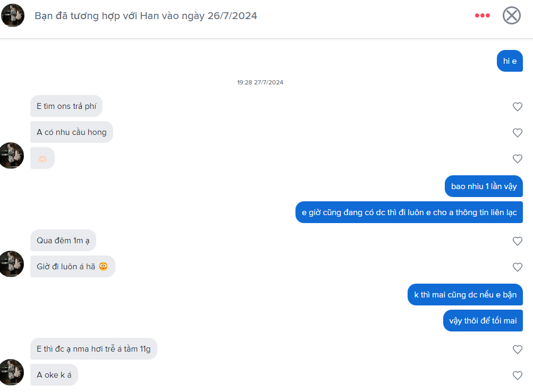533x392 pixels.
Task: Like the "A có nhu cầu hong" message
Action: coord(517,133)
